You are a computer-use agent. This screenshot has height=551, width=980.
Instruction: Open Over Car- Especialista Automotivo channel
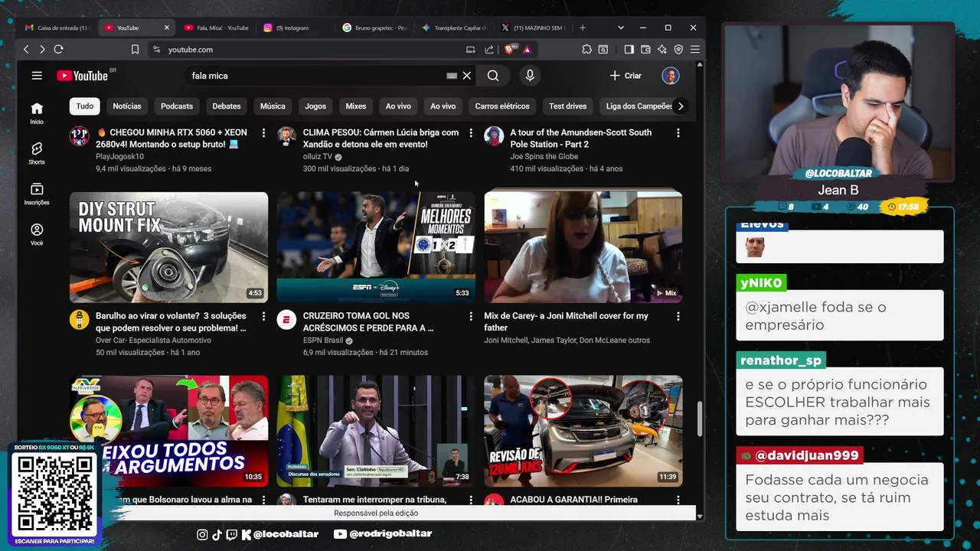tap(153, 341)
